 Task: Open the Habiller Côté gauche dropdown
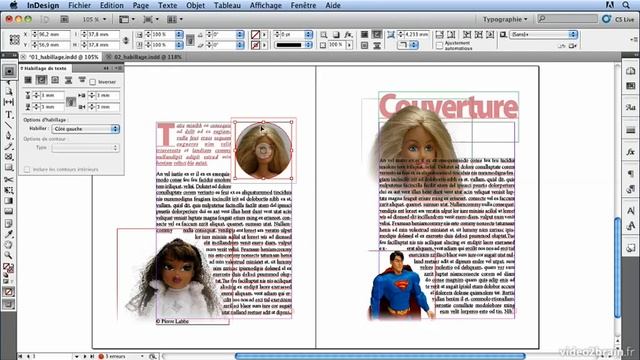pos(86,129)
